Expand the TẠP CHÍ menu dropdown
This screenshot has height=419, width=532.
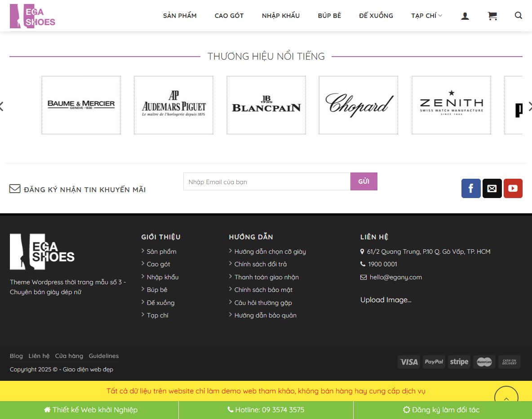[x=426, y=16]
